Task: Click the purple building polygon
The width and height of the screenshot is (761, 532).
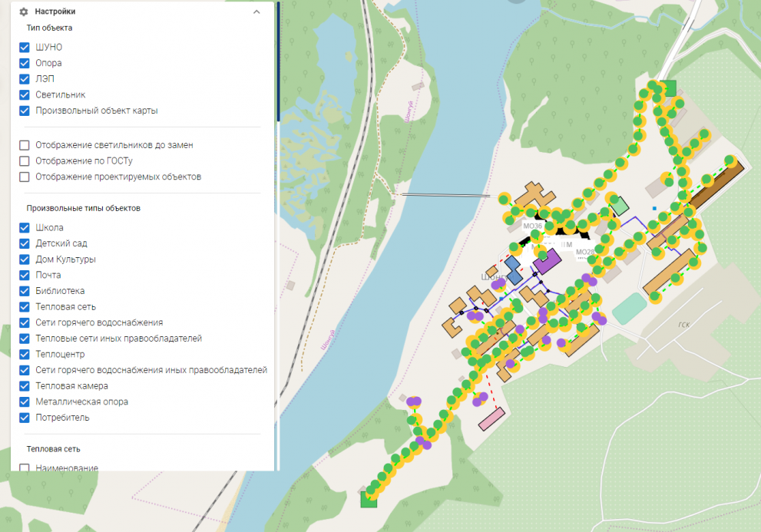Action: [547, 262]
